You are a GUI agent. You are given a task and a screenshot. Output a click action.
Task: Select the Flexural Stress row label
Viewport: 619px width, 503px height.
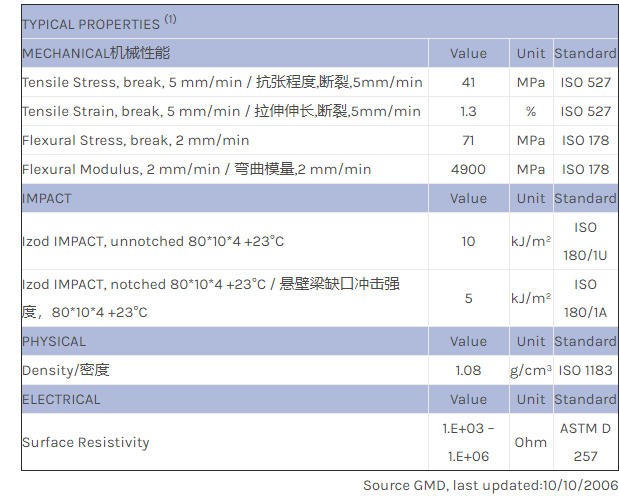136,140
